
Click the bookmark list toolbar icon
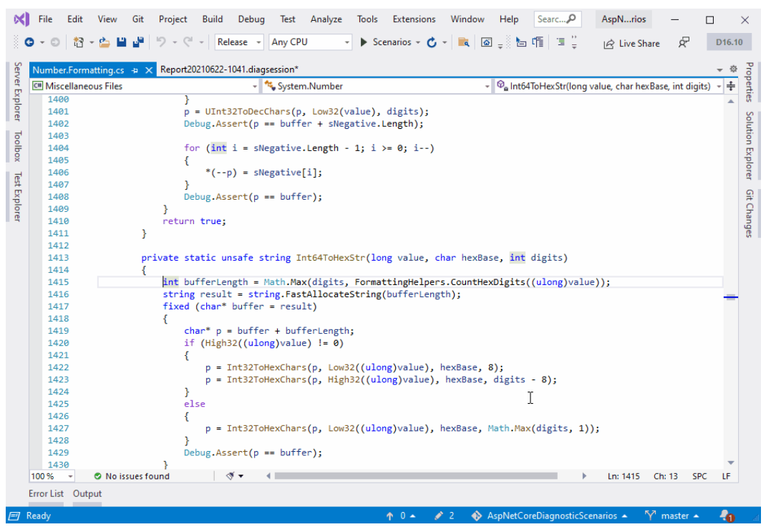point(561,42)
